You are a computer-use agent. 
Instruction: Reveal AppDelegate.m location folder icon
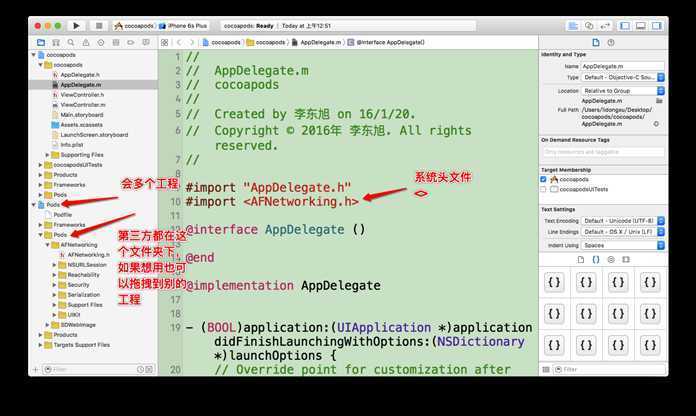coord(659,101)
